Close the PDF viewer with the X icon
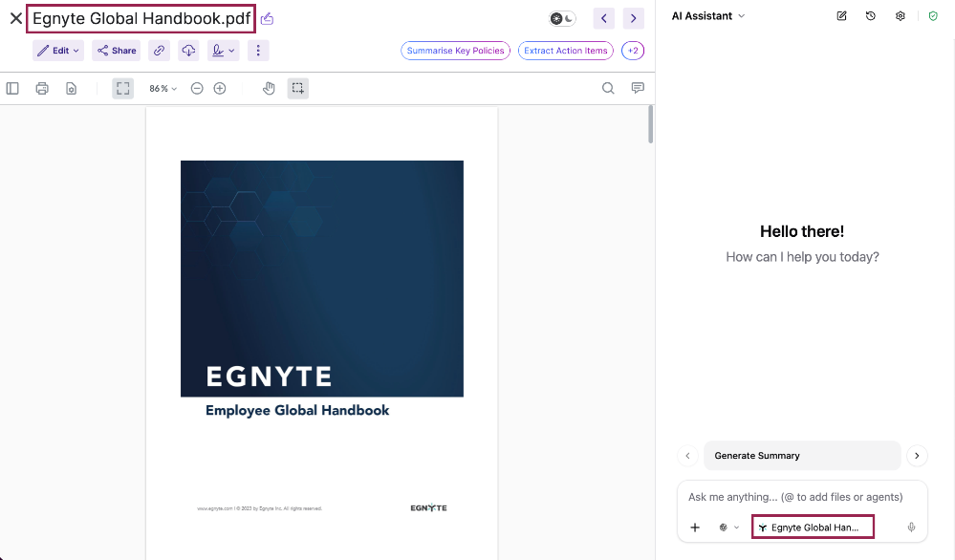955x560 pixels. [x=16, y=19]
